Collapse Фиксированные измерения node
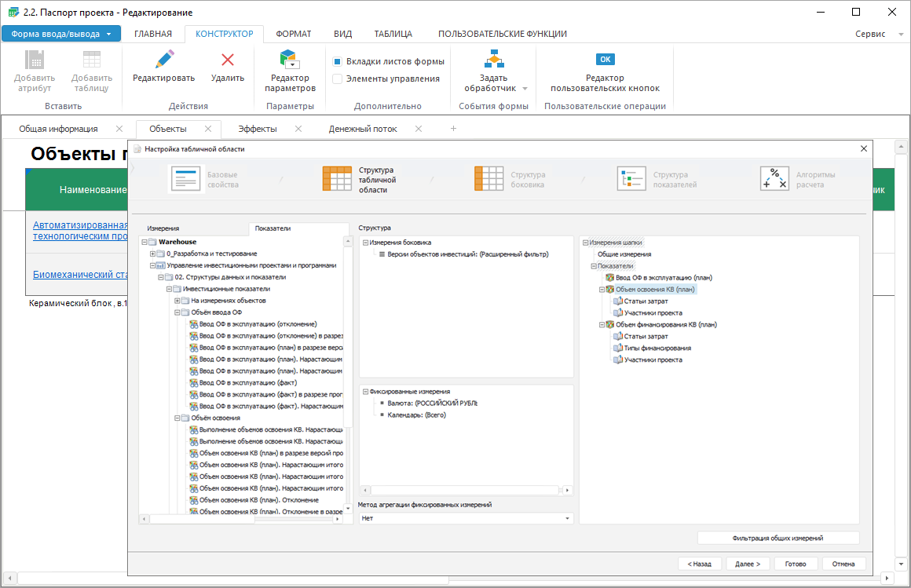The image size is (911, 588). pos(365,392)
